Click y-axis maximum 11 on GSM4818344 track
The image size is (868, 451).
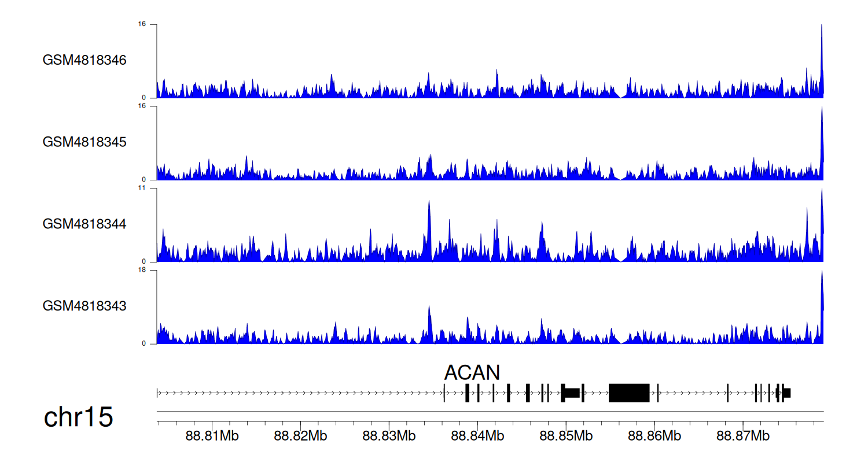pyautogui.click(x=142, y=188)
